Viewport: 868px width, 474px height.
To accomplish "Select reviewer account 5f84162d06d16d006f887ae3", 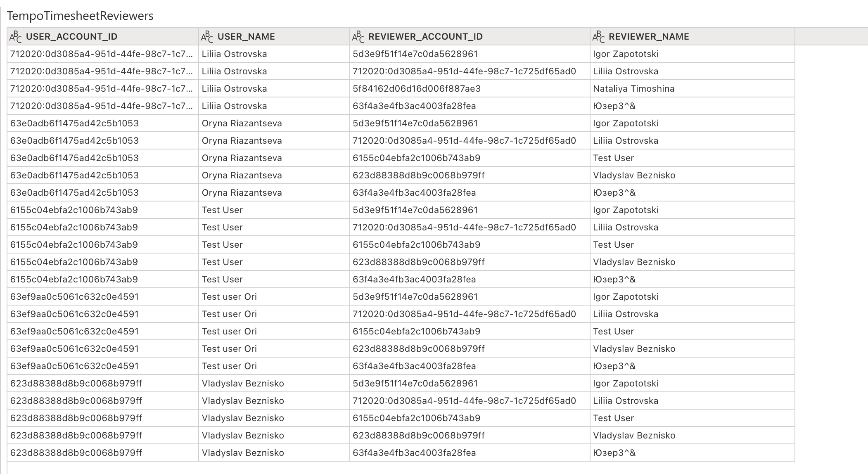I will [414, 88].
